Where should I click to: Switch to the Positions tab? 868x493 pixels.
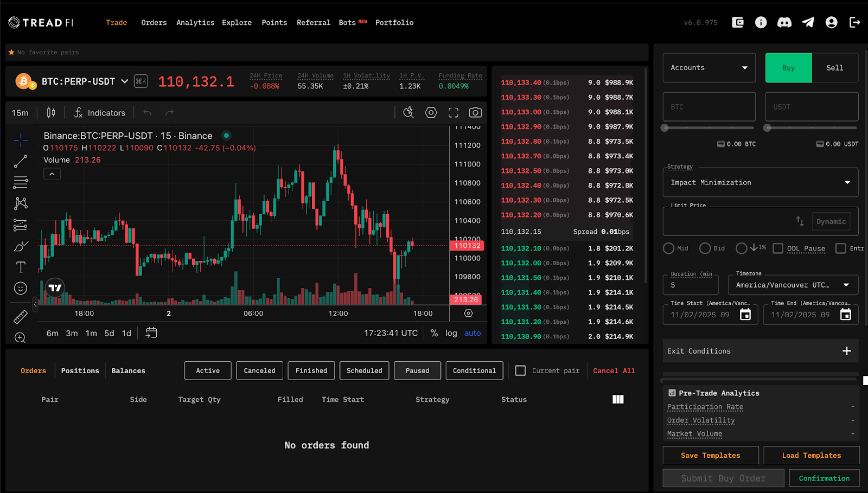tap(80, 370)
